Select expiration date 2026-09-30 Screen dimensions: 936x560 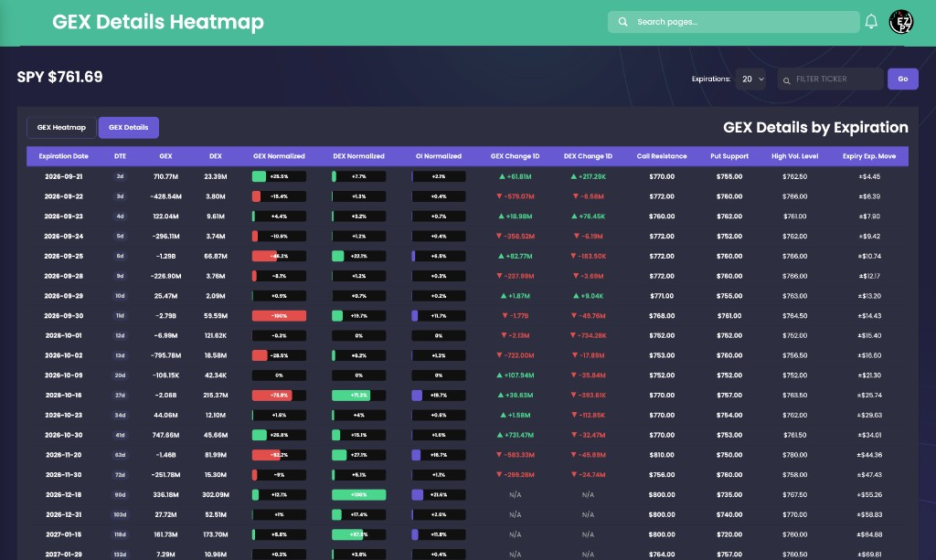63,316
